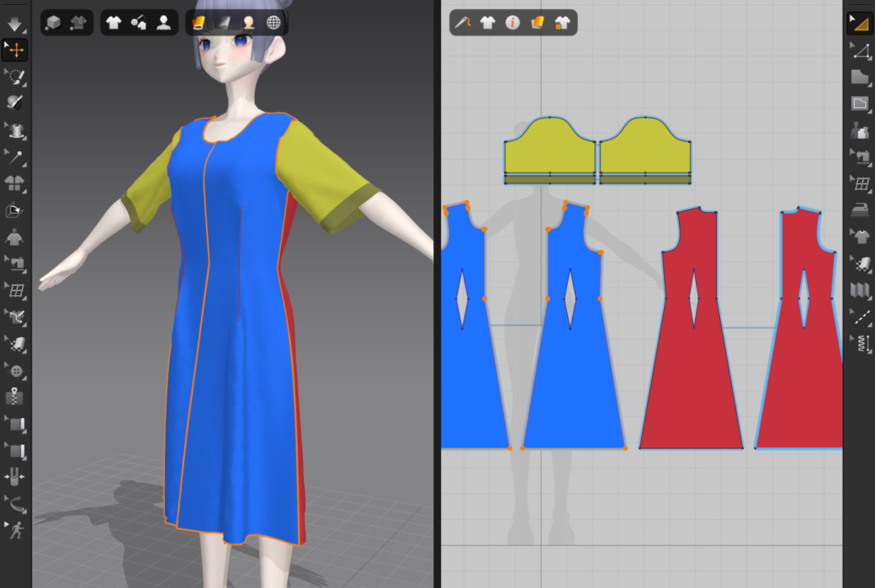This screenshot has height=588, width=875.
Task: Select the 3D grid Edit Texture tool
Action: [x=15, y=290]
